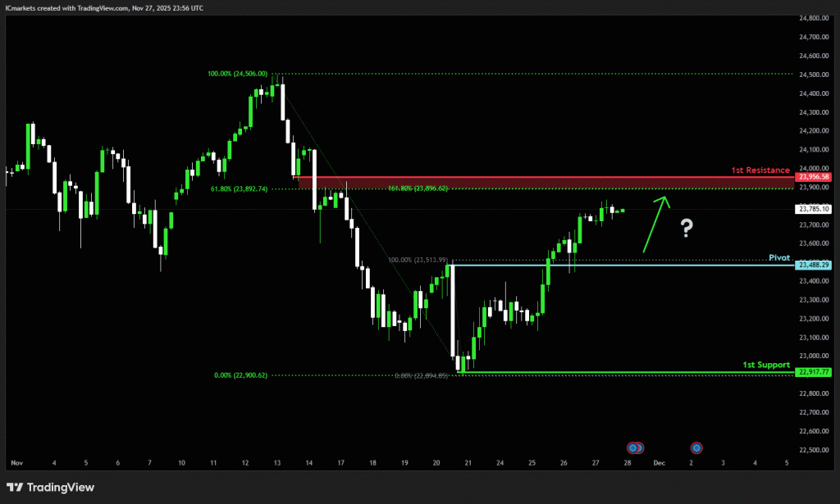Image resolution: width=840 pixels, height=504 pixels.
Task: Click the overlapping EU event icons near date 28
Action: click(x=636, y=447)
